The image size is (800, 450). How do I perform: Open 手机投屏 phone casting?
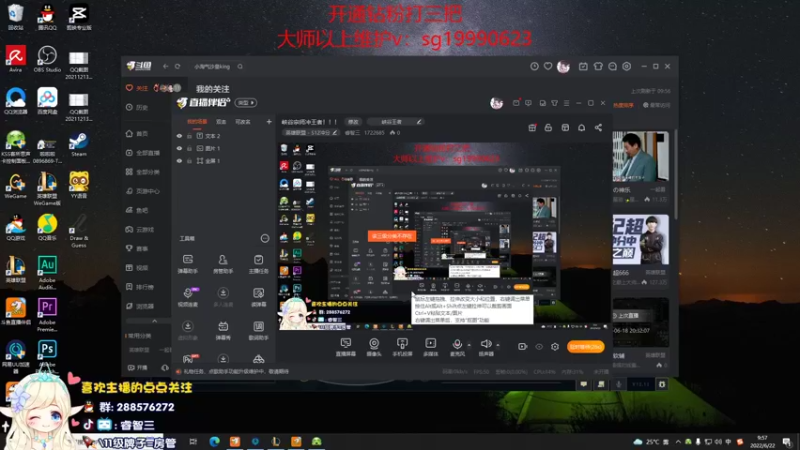[402, 346]
